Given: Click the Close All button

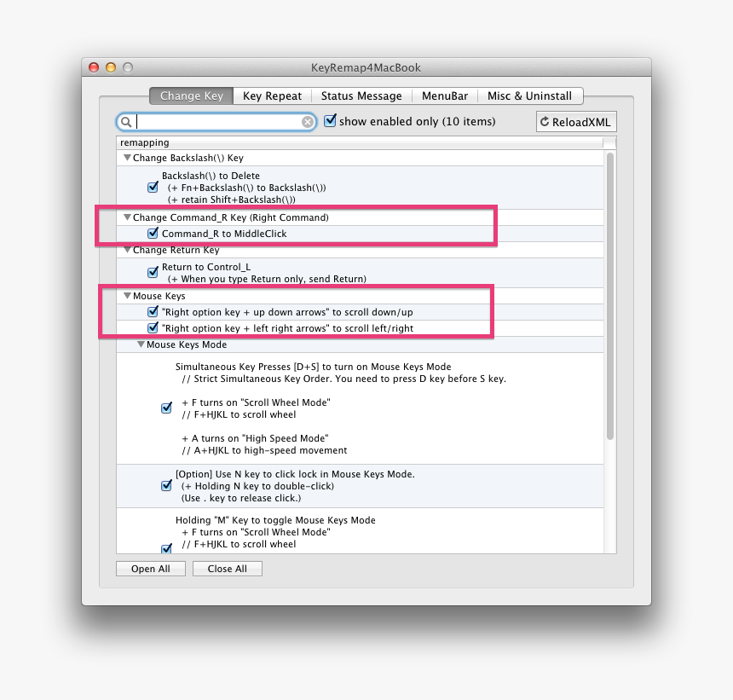Looking at the screenshot, I should tap(228, 569).
